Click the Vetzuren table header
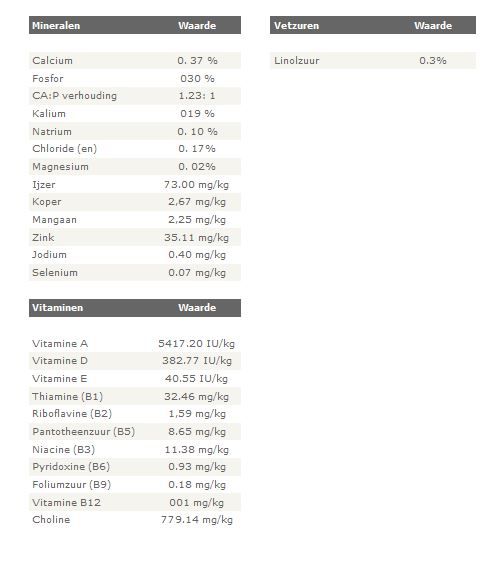Viewport: 491px width, 576px height. (373, 25)
